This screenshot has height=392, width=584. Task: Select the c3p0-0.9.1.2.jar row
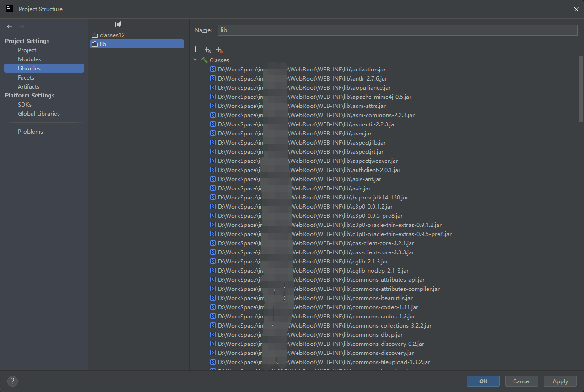click(301, 206)
